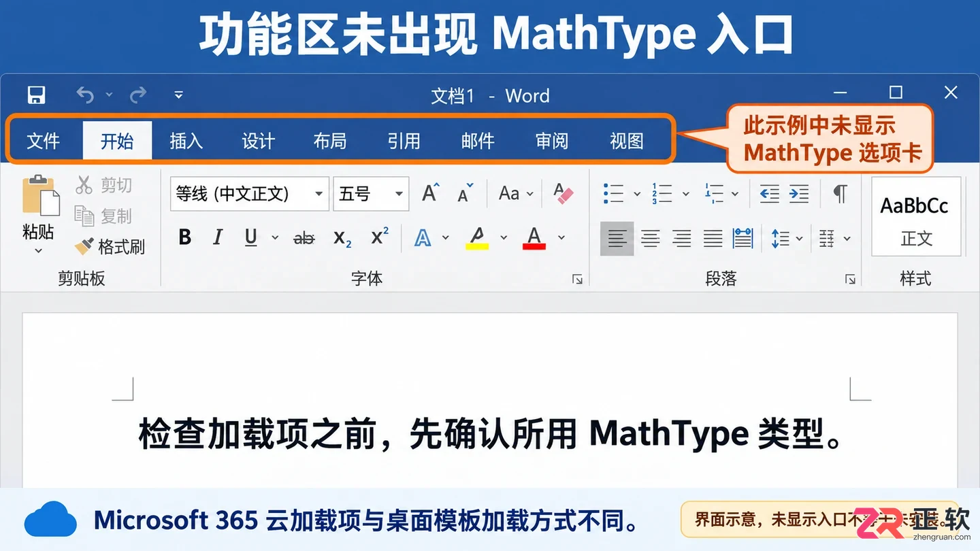Image resolution: width=980 pixels, height=551 pixels.
Task: Select the 正文 style thumbnail
Action: (x=916, y=217)
